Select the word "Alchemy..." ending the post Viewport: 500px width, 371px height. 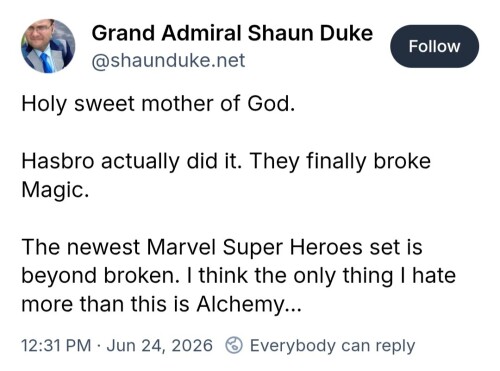coord(249,304)
